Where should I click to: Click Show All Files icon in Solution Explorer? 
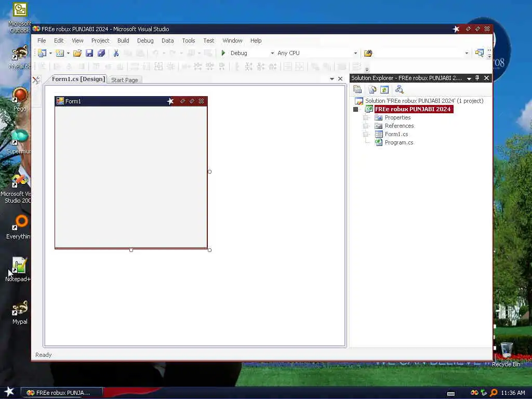tap(373, 89)
